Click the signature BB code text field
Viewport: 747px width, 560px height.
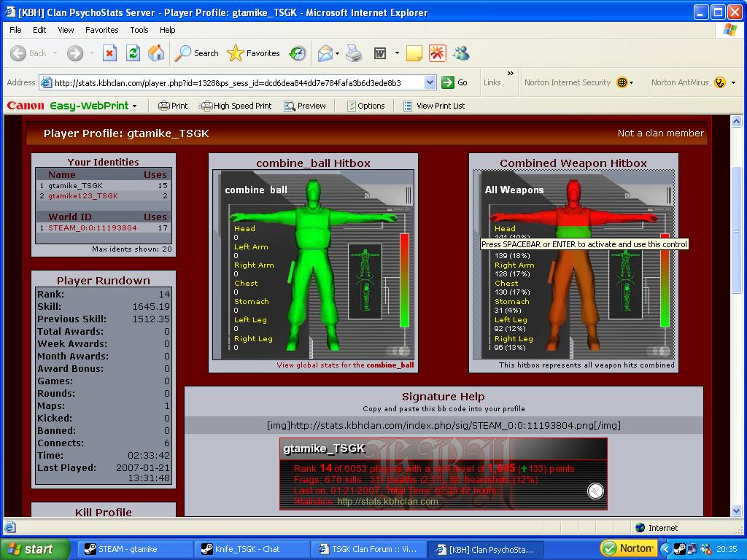444,425
